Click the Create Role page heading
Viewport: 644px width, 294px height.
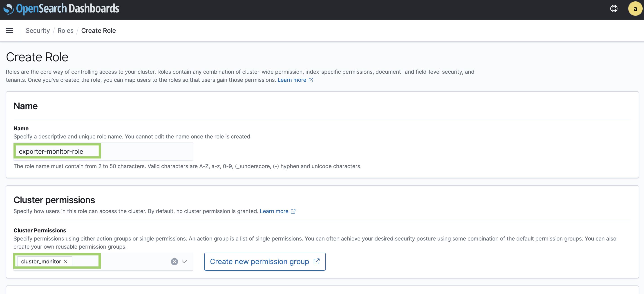[x=37, y=57]
